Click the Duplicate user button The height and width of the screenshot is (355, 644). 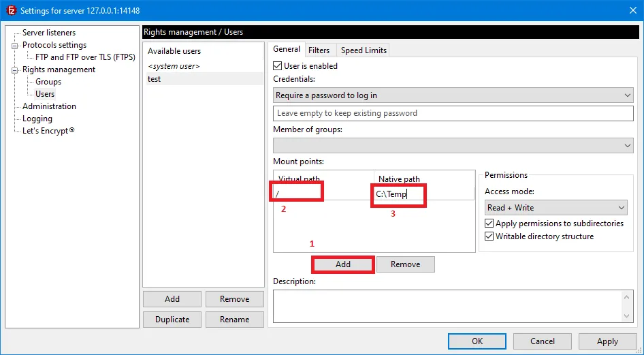[x=172, y=320]
